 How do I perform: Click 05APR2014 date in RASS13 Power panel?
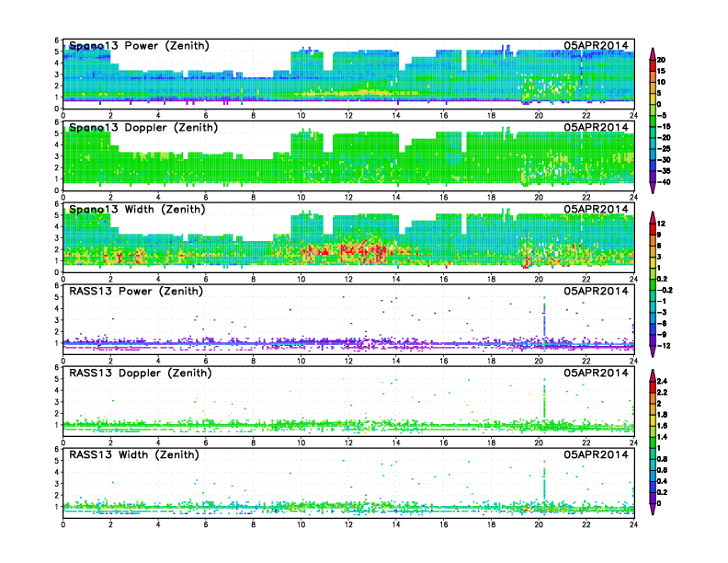coord(597,291)
